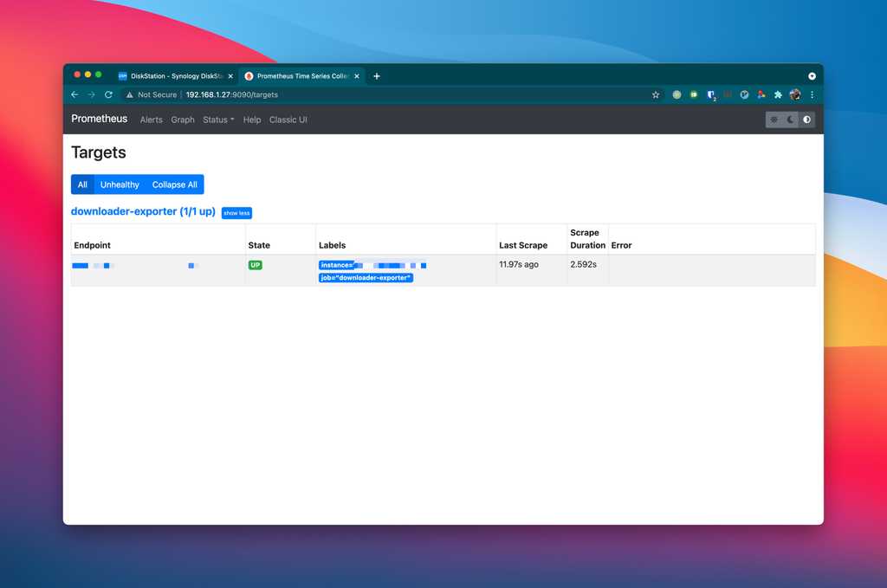Click the Chrome profile avatar
Image resolution: width=887 pixels, height=588 pixels.
click(x=795, y=94)
